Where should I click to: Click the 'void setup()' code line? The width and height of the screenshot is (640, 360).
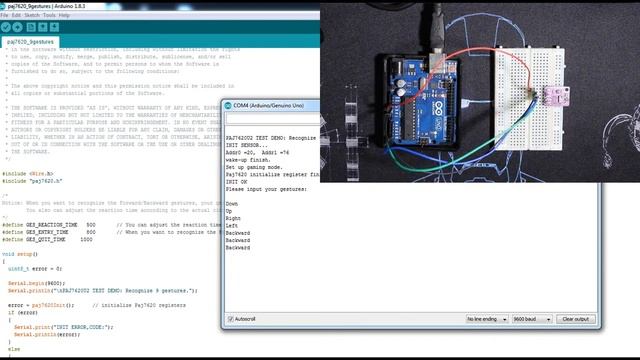(20, 254)
